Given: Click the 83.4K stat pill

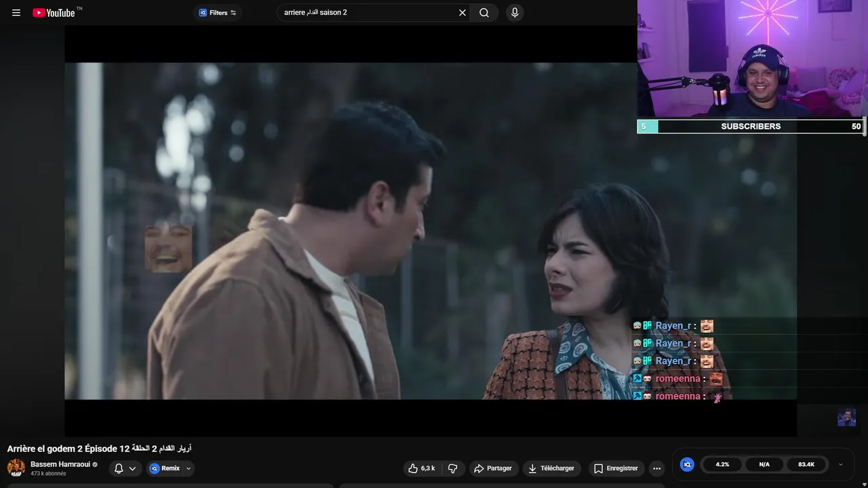Looking at the screenshot, I should coord(806,464).
